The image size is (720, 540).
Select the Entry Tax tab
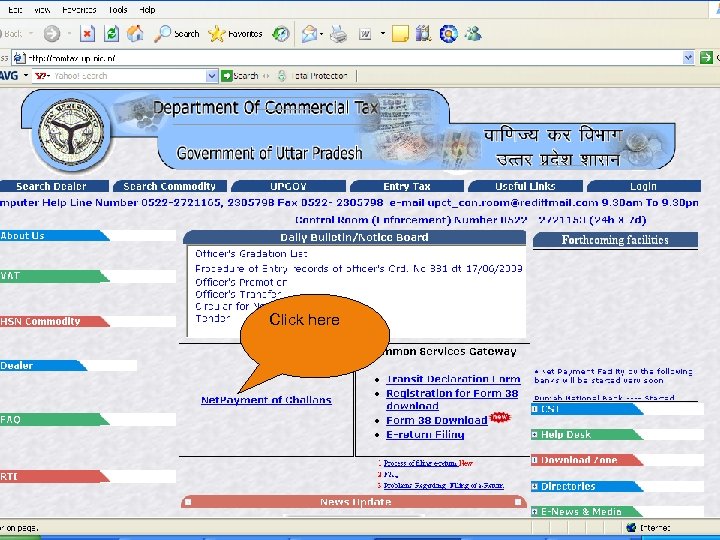pos(407,186)
